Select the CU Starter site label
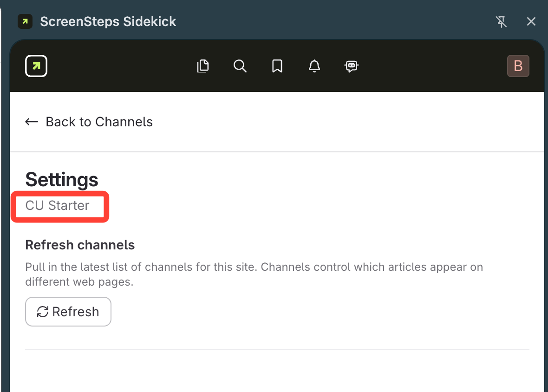The height and width of the screenshot is (392, 548). point(58,205)
